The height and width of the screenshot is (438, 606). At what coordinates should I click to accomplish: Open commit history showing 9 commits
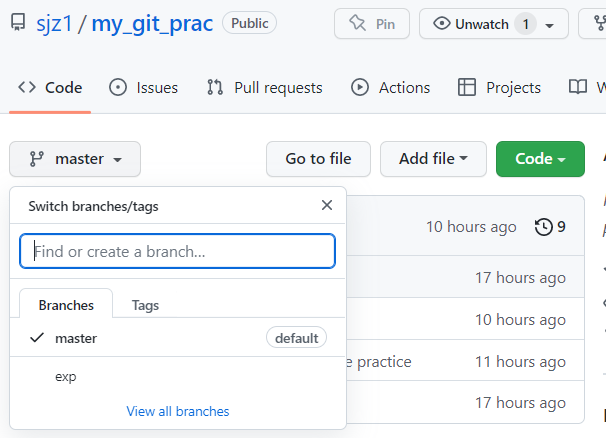click(550, 227)
